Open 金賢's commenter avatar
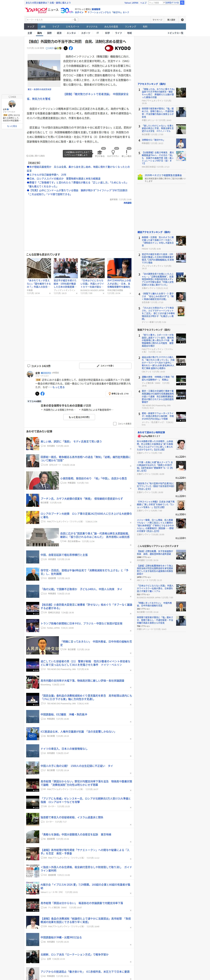 (x=30, y=374)
